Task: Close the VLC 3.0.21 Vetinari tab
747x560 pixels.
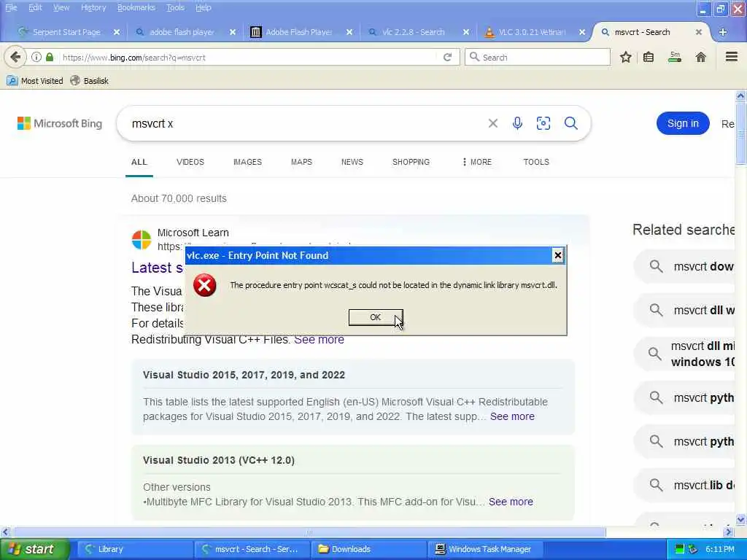Action: [582, 32]
